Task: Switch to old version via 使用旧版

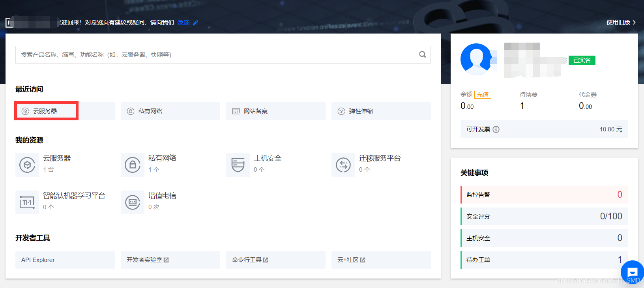Action: [620, 22]
